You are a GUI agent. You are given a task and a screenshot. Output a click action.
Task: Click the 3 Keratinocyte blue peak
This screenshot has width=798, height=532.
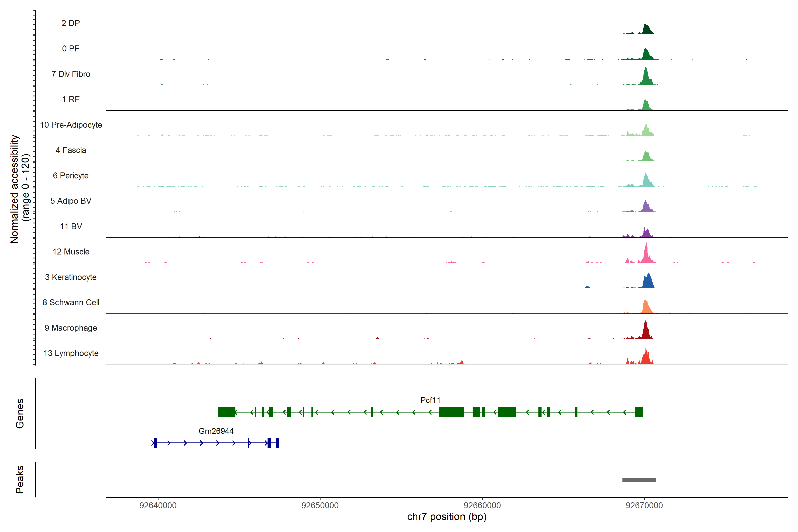tap(648, 282)
